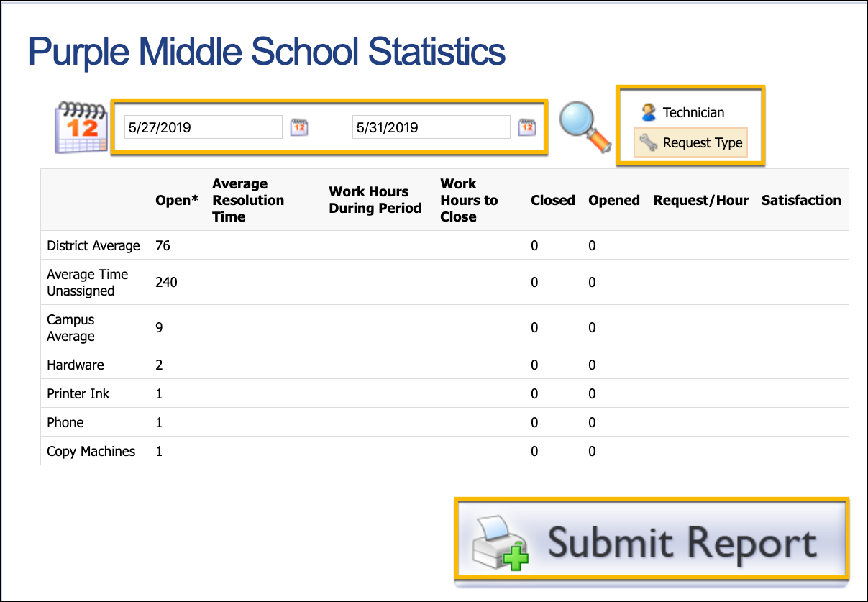This screenshot has width=868, height=602.
Task: Click the Work Hours During Period header
Action: pos(375,200)
